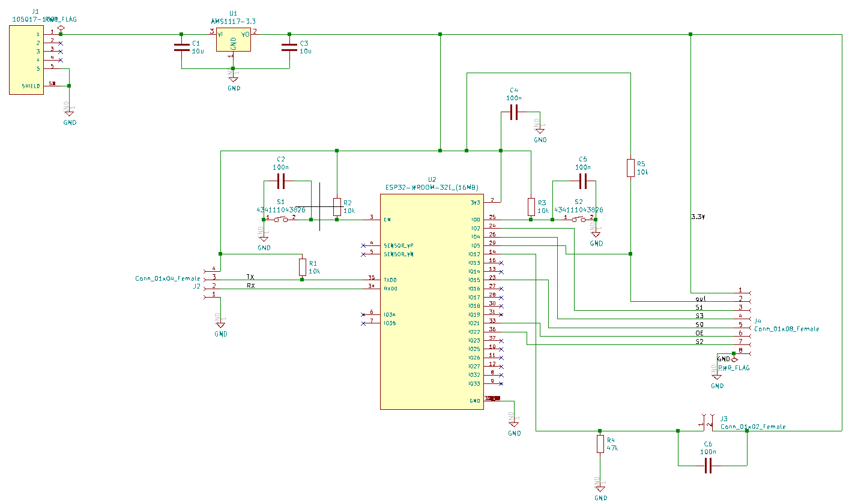Screen dimensions: 858x504
Task: Click the ESP32-WROOM-32E module U2 body
Action: tap(432, 301)
